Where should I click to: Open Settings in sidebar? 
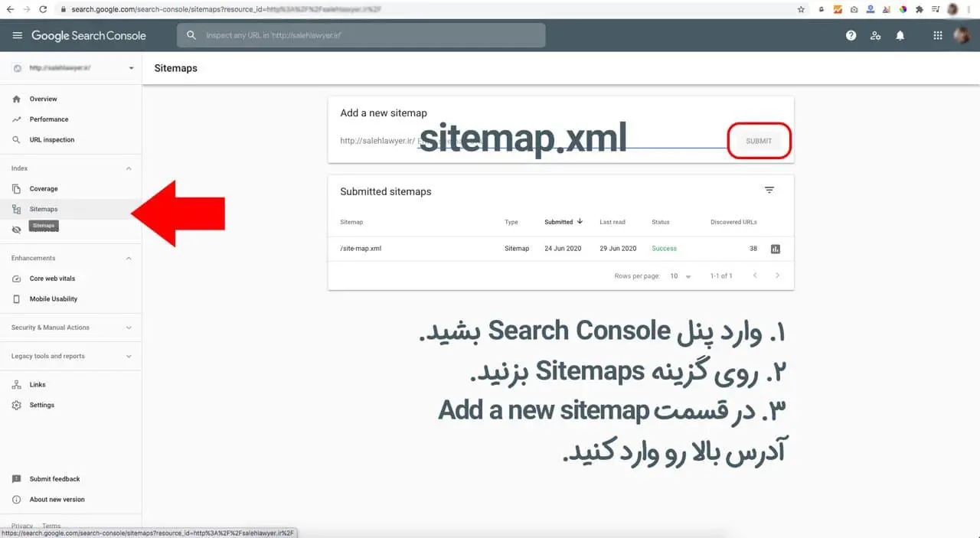70,405
